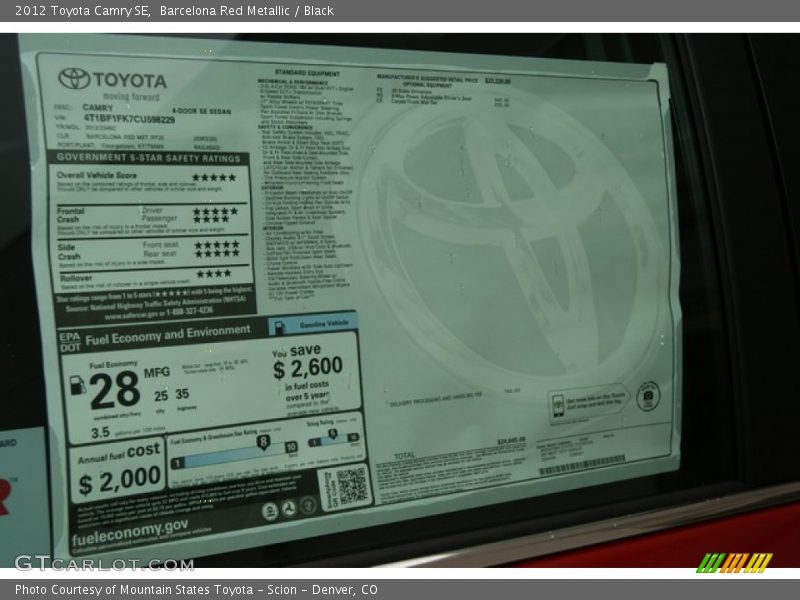
Task: Click the VIN 4T1BF1FK7CU598229
Action: coord(129,119)
